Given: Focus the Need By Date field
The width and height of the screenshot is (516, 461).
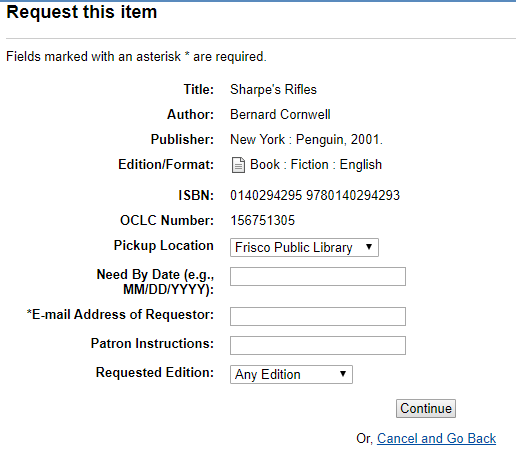Looking at the screenshot, I should point(318,276).
